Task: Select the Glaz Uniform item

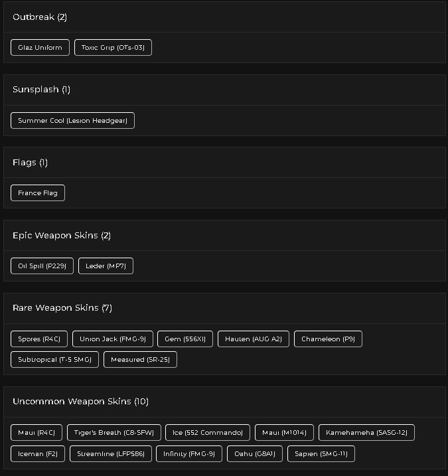Action: click(x=40, y=48)
